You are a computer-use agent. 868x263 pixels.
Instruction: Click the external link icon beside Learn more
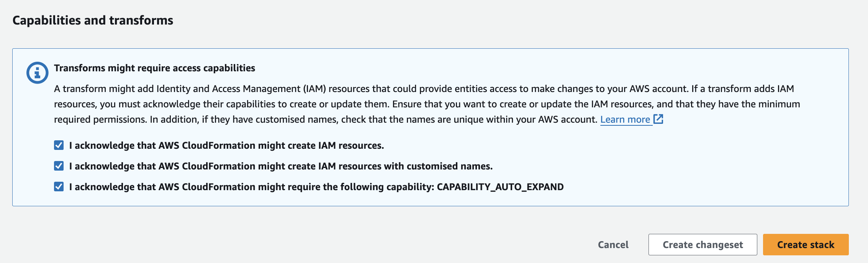point(658,119)
